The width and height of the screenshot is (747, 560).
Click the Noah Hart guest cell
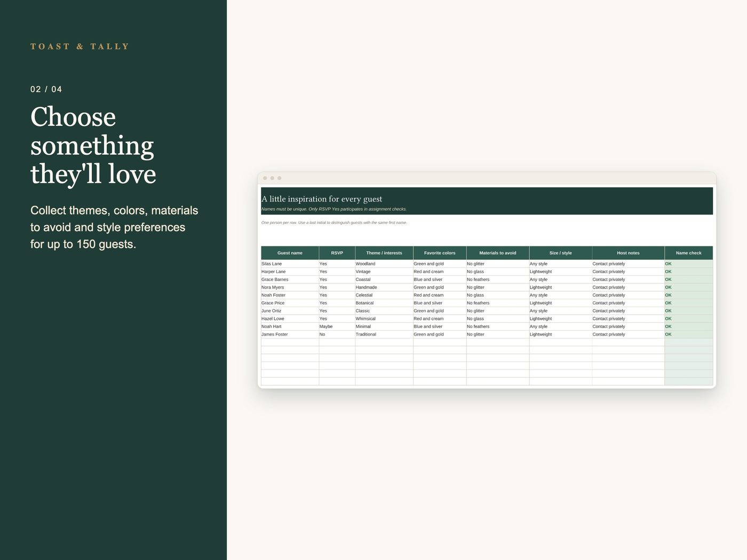tap(290, 326)
